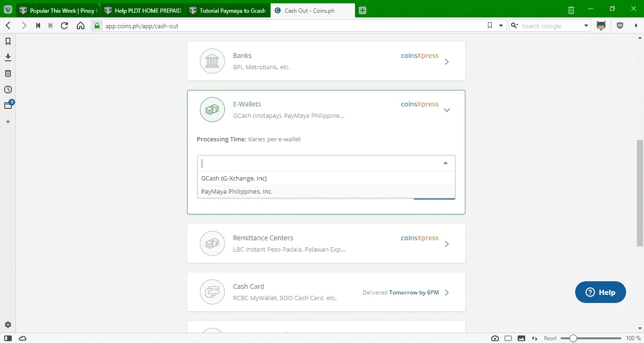644x343 pixels.
Task: Reload the current page
Action: tap(65, 25)
